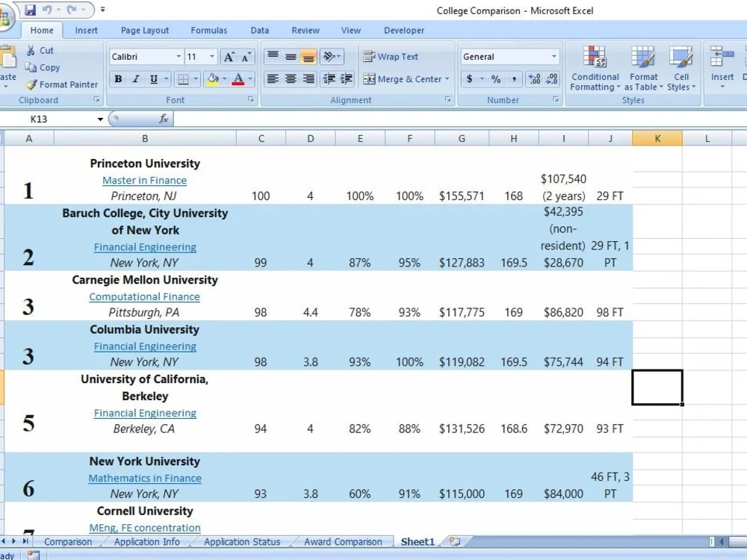This screenshot has width=747, height=560.
Task: Open the Mathematics in Finance link
Action: [x=145, y=478]
